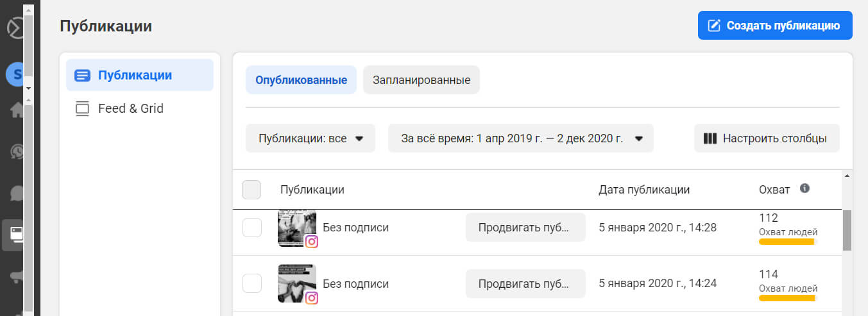Click the info icon next to Охват
The height and width of the screenshot is (316, 868).
coord(804,188)
